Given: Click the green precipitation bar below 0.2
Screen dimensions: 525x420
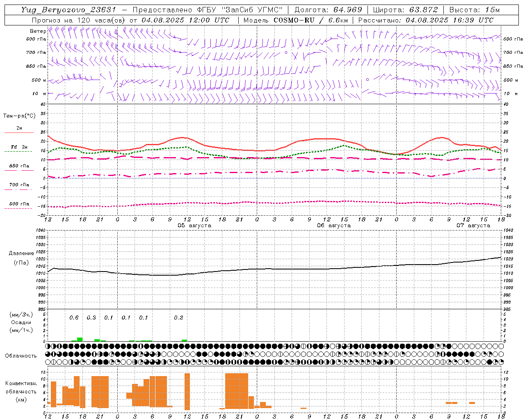Looking at the screenshot, I should (x=185, y=340).
